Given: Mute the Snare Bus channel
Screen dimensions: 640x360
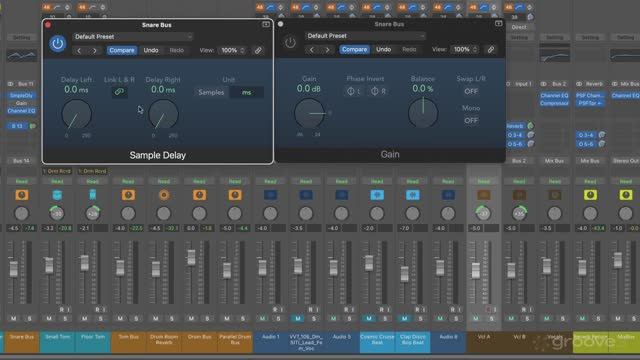Looking at the screenshot, I should click(14, 318).
